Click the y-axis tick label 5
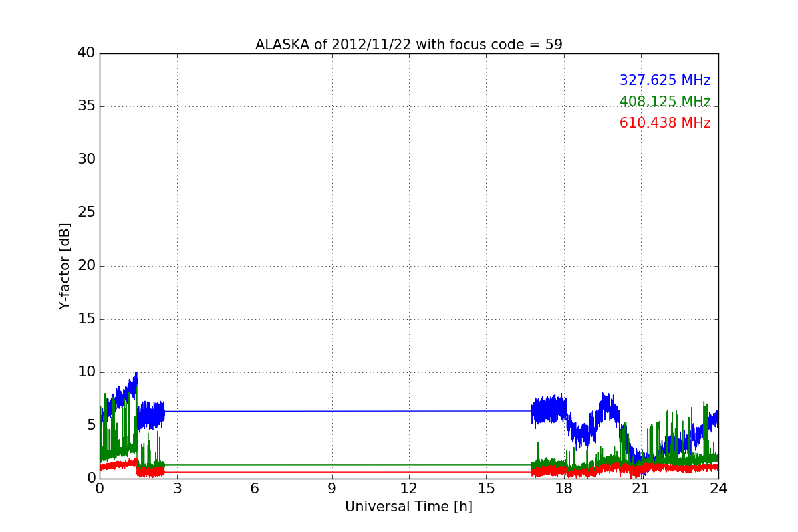798x532 pixels. click(91, 426)
